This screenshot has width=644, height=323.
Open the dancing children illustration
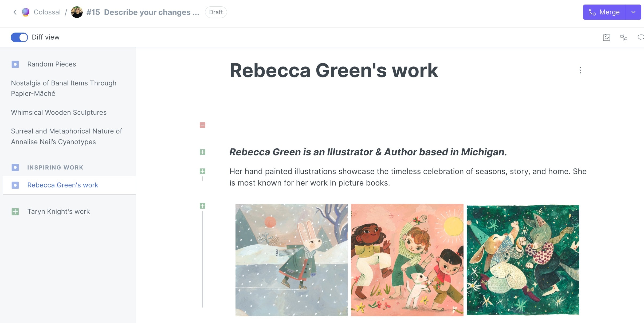pyautogui.click(x=407, y=260)
